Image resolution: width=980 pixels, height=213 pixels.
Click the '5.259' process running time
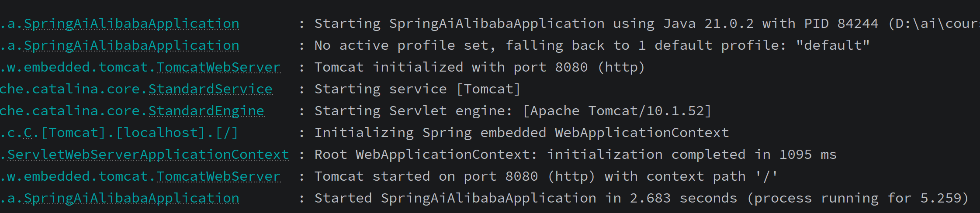coord(941,198)
